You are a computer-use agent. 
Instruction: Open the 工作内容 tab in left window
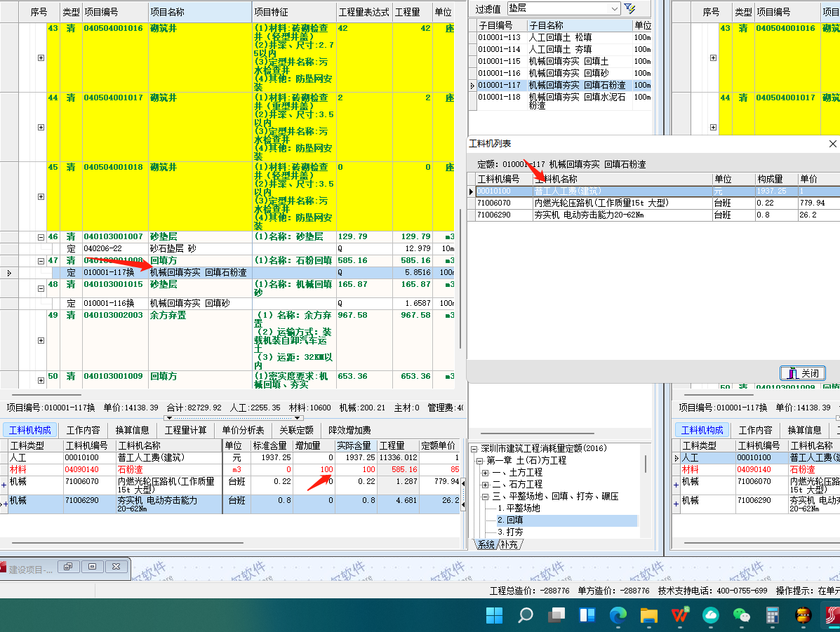(x=83, y=430)
